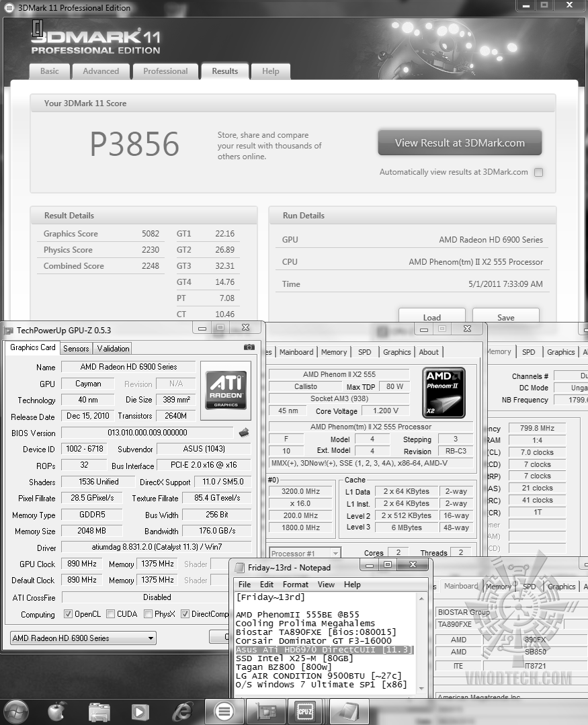Image resolution: width=588 pixels, height=725 pixels.
Task: Switch to the Professional tab in 3DMark
Action: (x=165, y=71)
